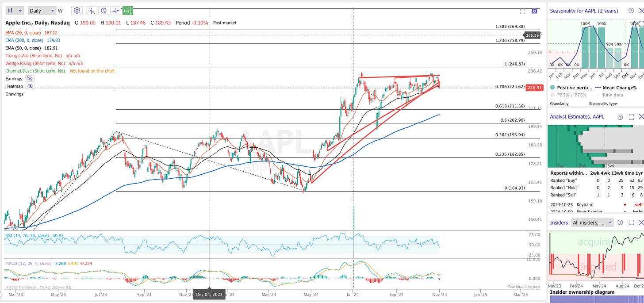Click the 0 (164.93) Fibonacci label
The width and height of the screenshot is (644, 303).
click(x=514, y=188)
